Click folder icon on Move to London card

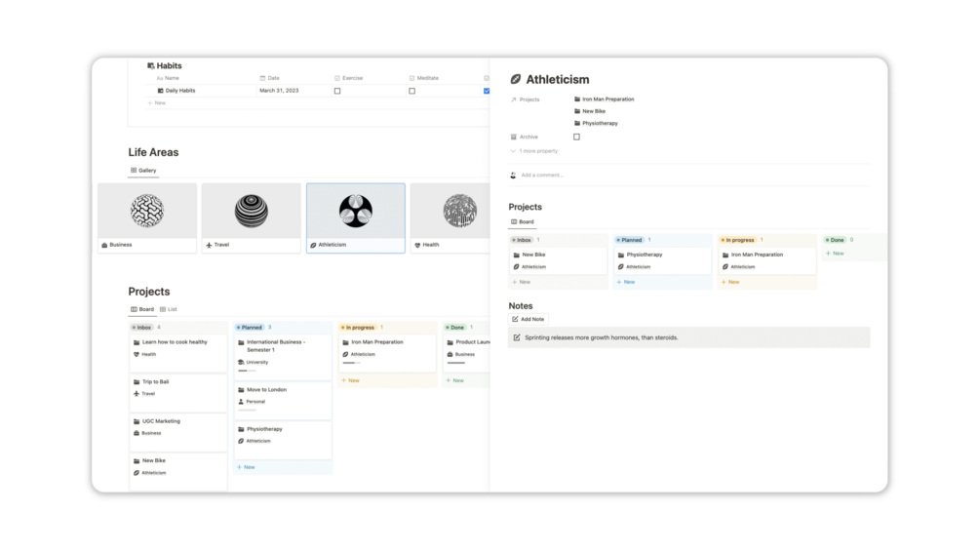[x=241, y=390]
